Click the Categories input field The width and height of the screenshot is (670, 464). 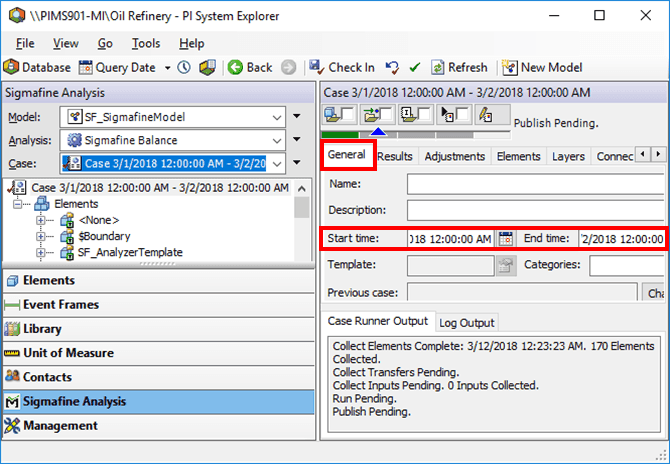click(627, 266)
